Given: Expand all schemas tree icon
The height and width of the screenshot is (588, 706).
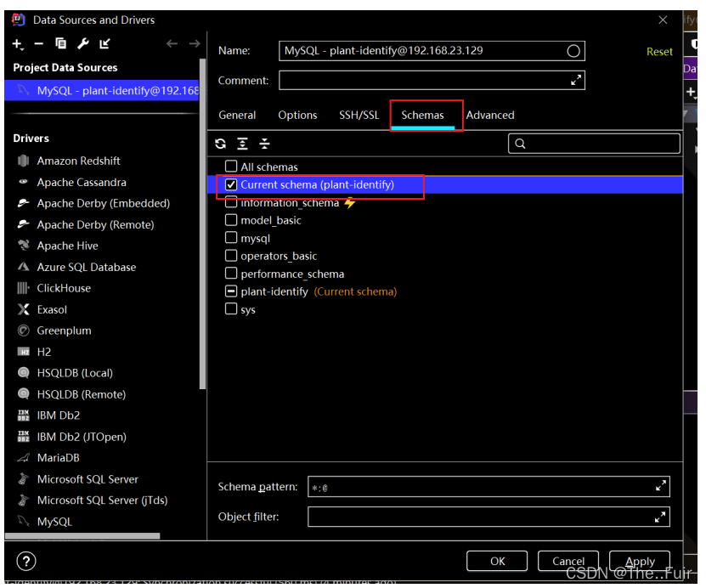Looking at the screenshot, I should coord(243,144).
